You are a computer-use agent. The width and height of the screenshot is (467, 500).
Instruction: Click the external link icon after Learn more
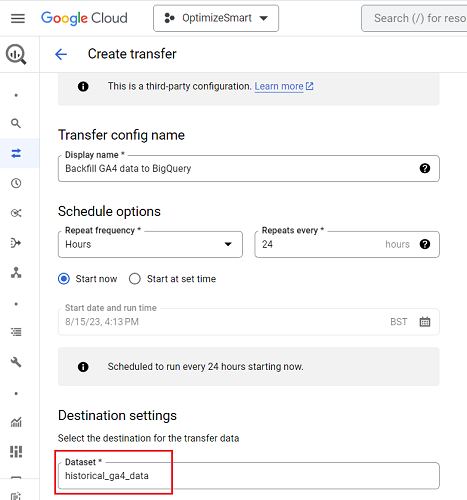310,86
